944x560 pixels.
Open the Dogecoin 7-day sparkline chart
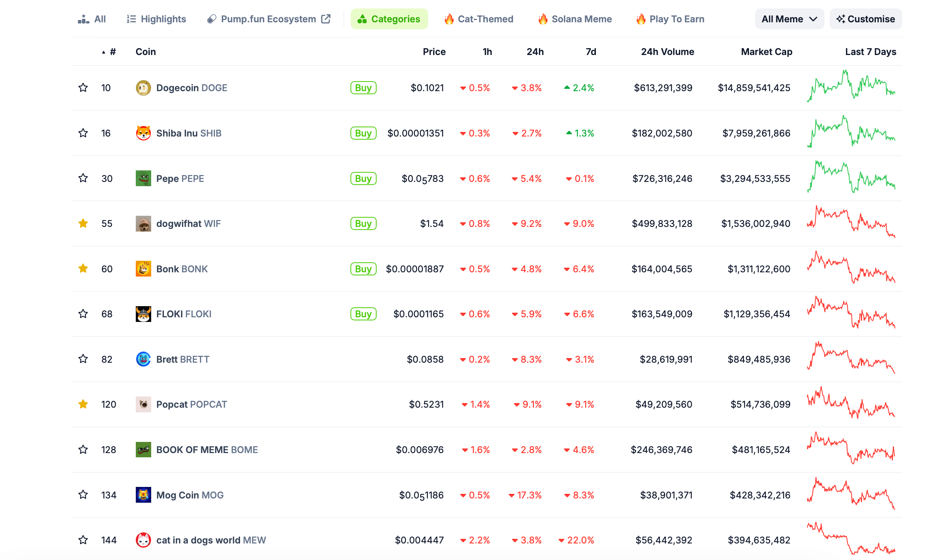(851, 86)
